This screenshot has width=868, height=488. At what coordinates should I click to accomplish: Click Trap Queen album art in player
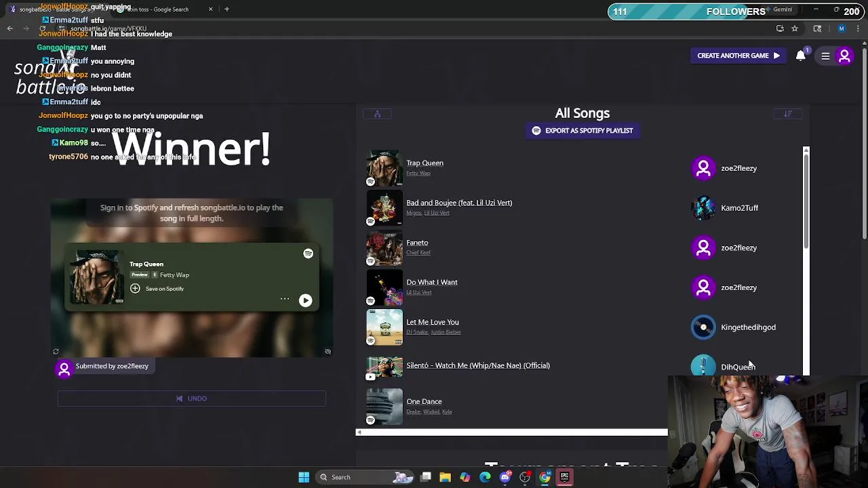(x=97, y=277)
